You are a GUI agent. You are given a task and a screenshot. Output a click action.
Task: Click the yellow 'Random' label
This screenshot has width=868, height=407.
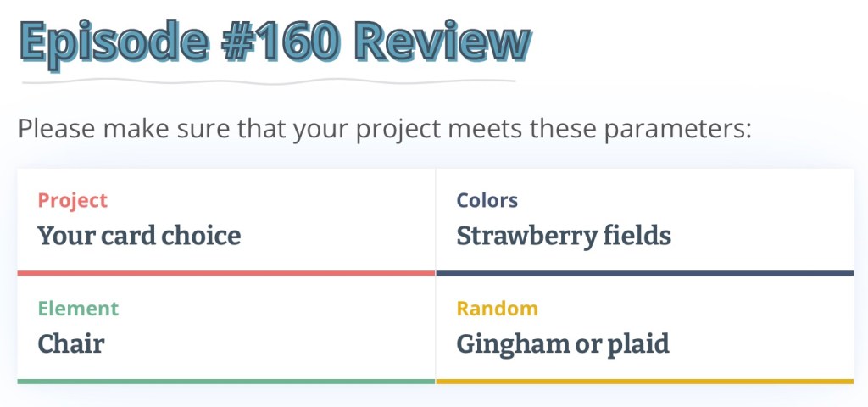tap(498, 309)
